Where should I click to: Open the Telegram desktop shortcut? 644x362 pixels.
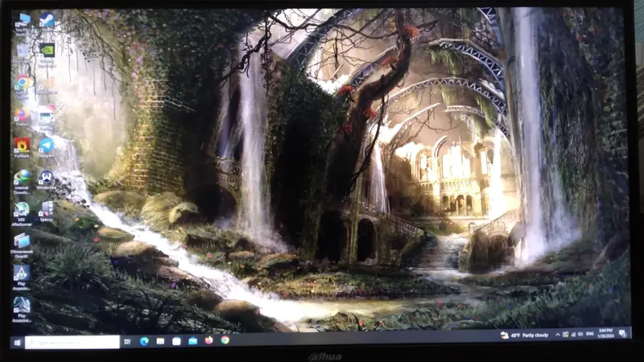47,146
